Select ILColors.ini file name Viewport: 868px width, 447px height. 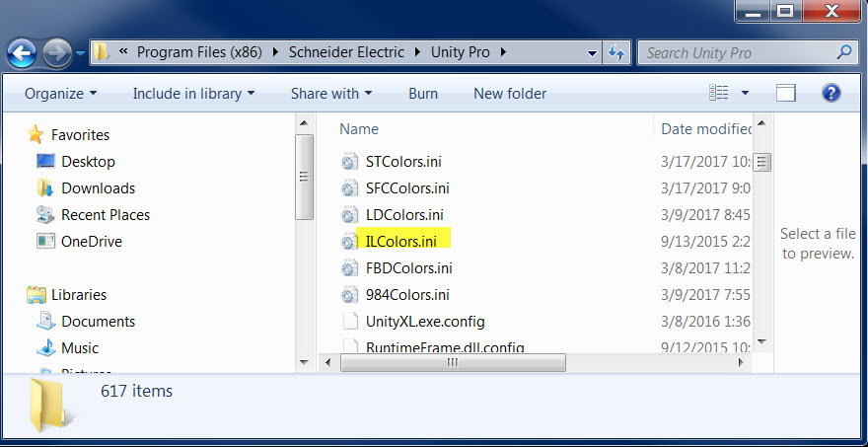coord(400,242)
